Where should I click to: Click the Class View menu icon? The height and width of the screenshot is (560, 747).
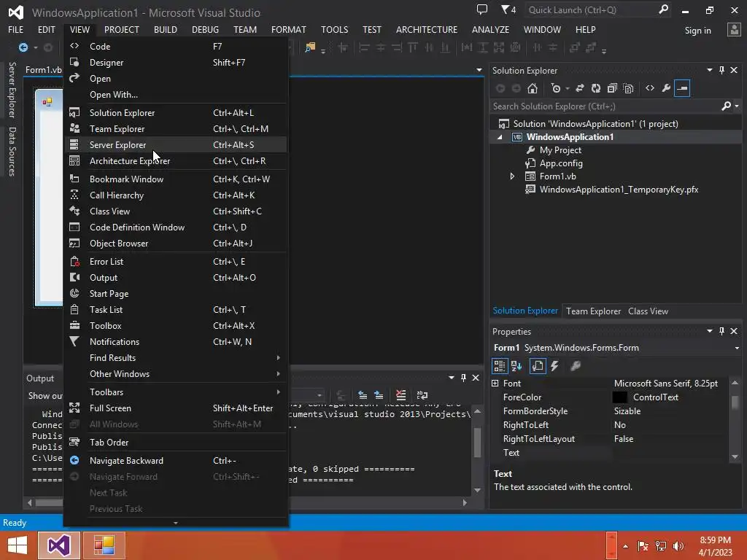[74, 211]
